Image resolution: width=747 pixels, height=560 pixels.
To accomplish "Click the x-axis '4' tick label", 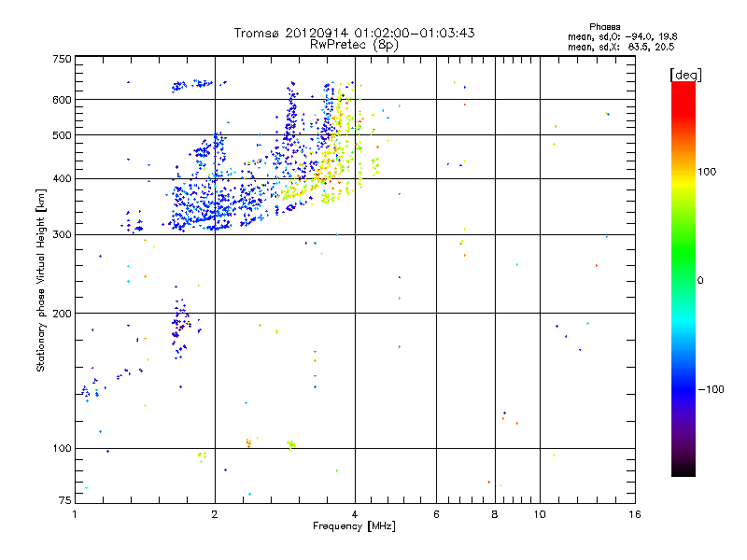I will pos(355,514).
